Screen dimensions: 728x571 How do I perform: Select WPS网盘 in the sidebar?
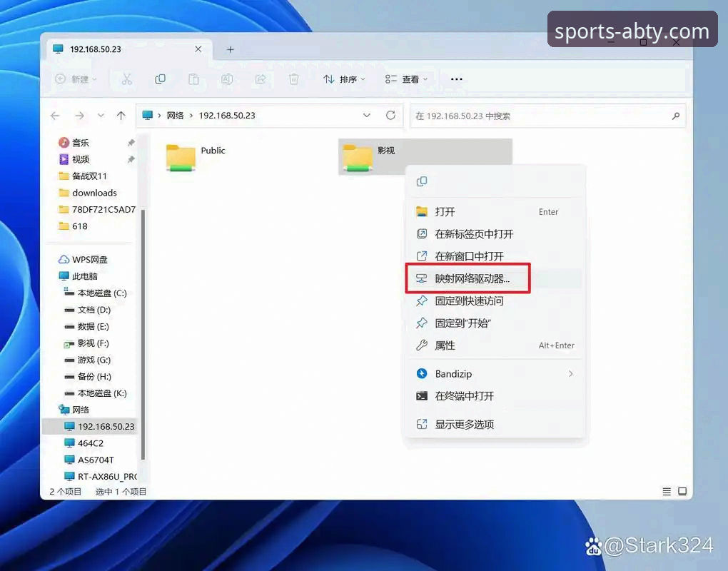(83, 260)
